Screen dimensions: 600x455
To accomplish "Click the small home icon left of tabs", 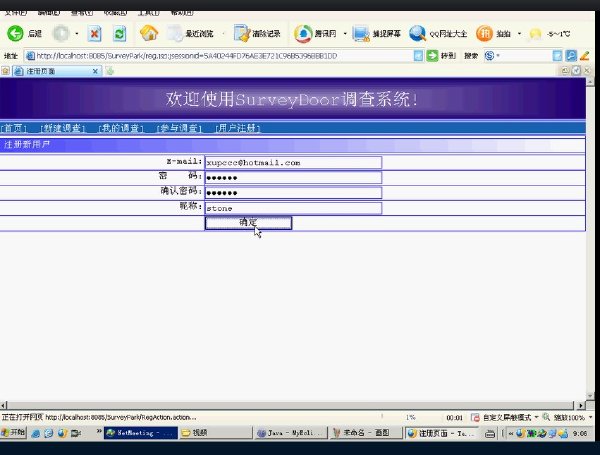I will (5, 71).
